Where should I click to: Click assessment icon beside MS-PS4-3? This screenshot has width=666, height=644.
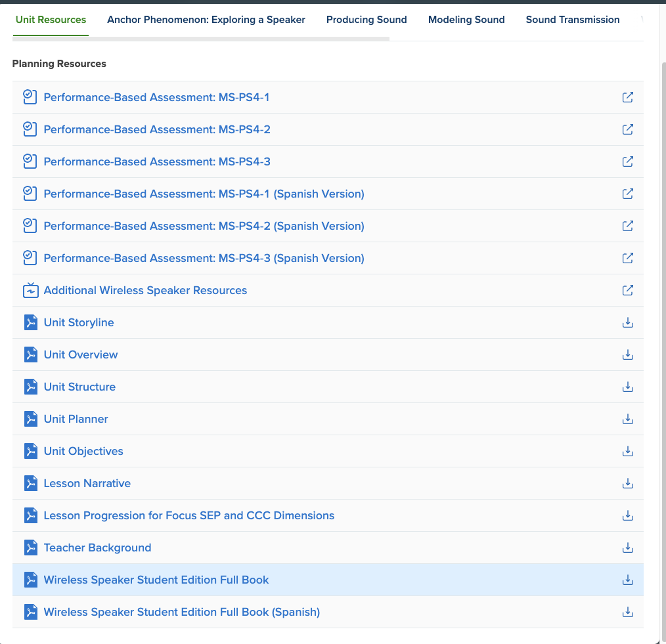click(x=30, y=161)
